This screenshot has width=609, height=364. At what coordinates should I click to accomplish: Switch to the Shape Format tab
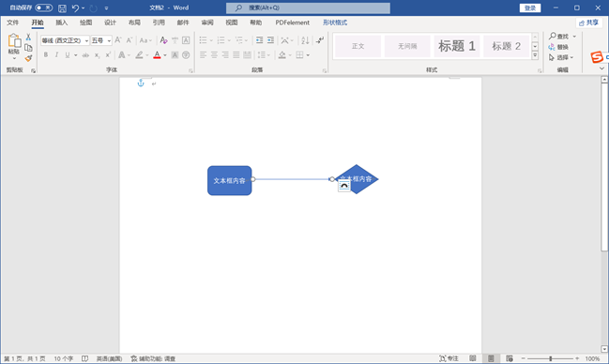[335, 23]
